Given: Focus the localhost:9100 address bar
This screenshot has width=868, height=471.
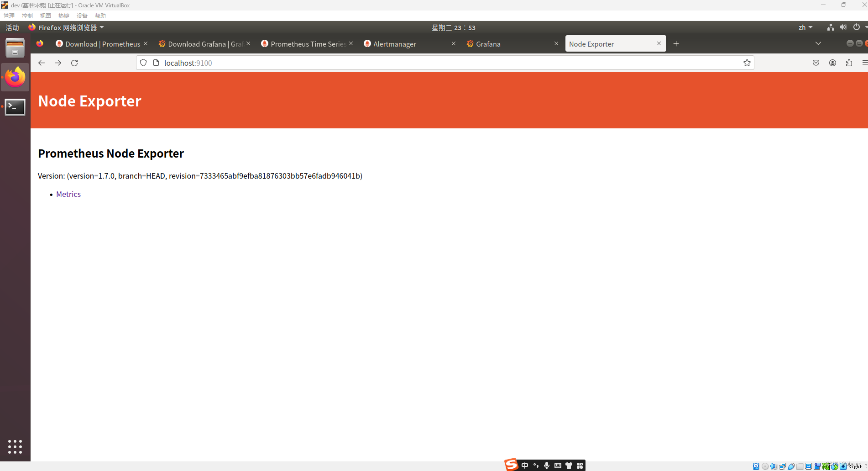Looking at the screenshot, I should pos(445,63).
